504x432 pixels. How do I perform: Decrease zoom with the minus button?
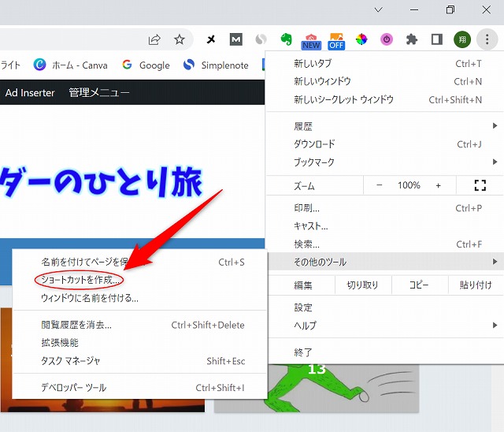380,185
